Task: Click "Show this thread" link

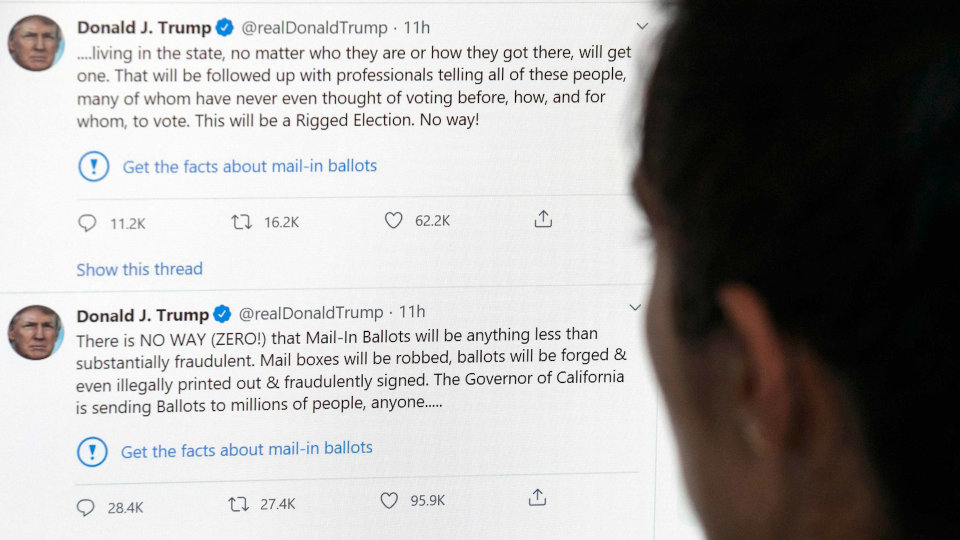Action: (139, 269)
